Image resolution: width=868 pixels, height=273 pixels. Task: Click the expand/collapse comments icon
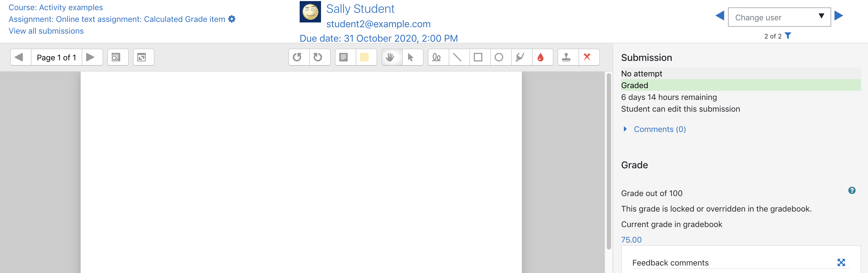(x=143, y=57)
